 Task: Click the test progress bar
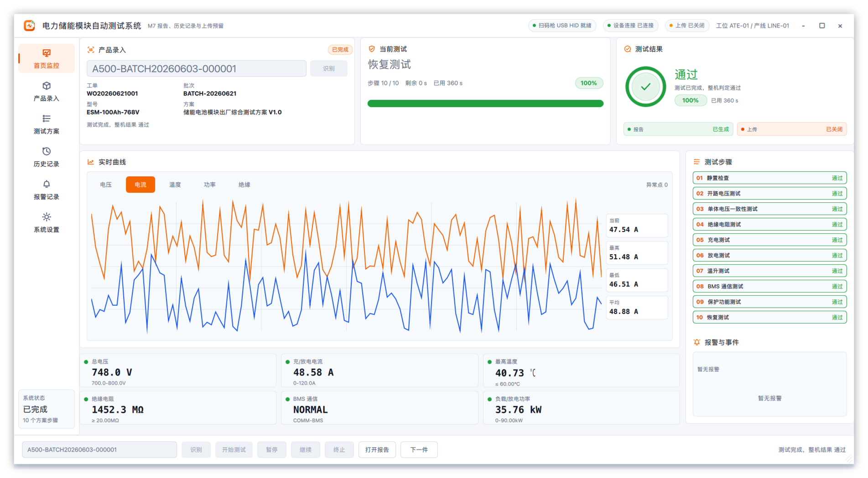tap(485, 104)
